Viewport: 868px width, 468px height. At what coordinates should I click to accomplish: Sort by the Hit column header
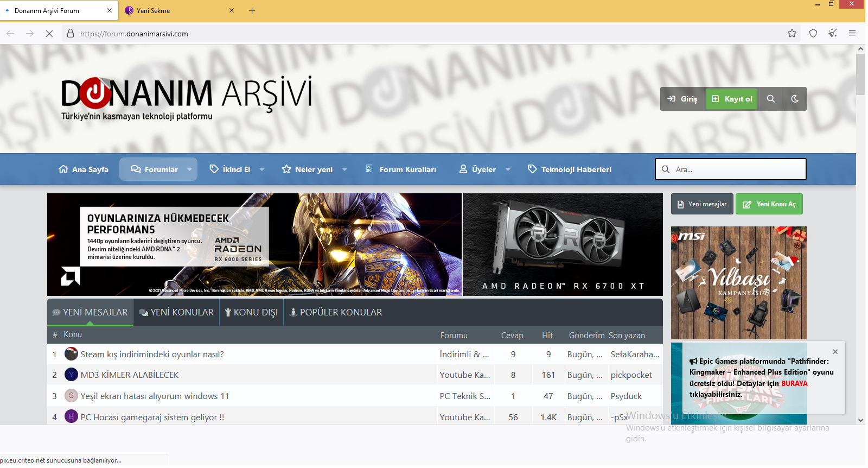tap(547, 336)
